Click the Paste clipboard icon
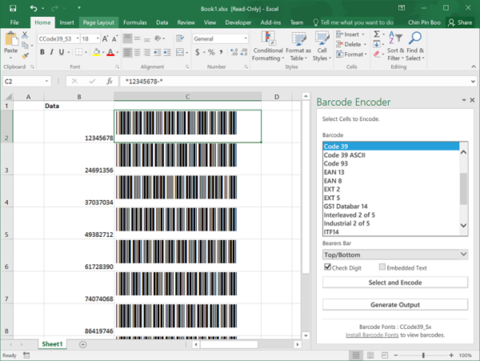The image size is (480, 361). (11, 39)
